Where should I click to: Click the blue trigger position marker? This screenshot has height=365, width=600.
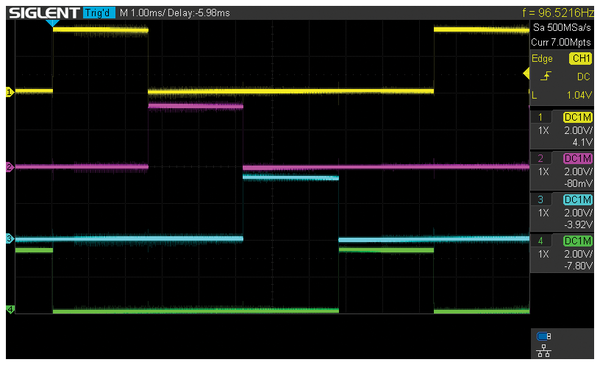pyautogui.click(x=52, y=23)
